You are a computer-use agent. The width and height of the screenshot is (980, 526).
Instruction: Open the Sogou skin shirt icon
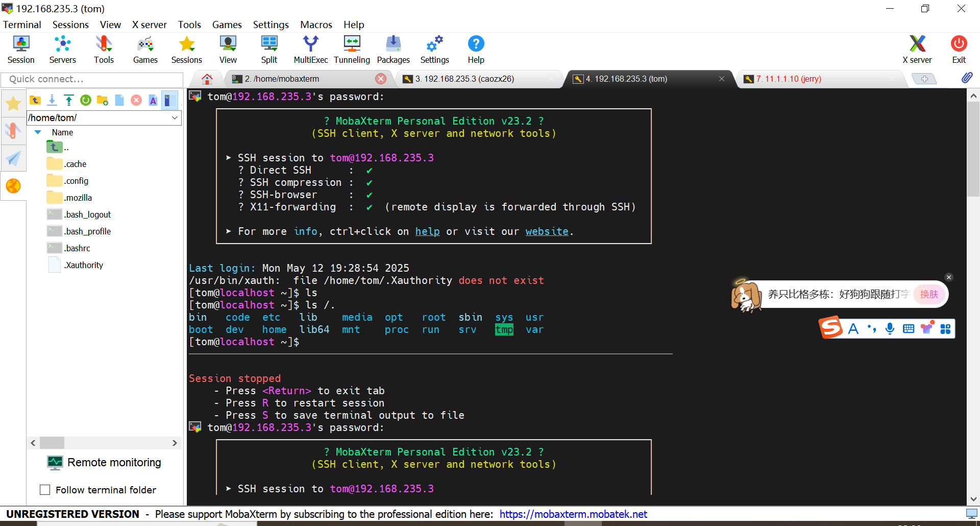pos(927,328)
